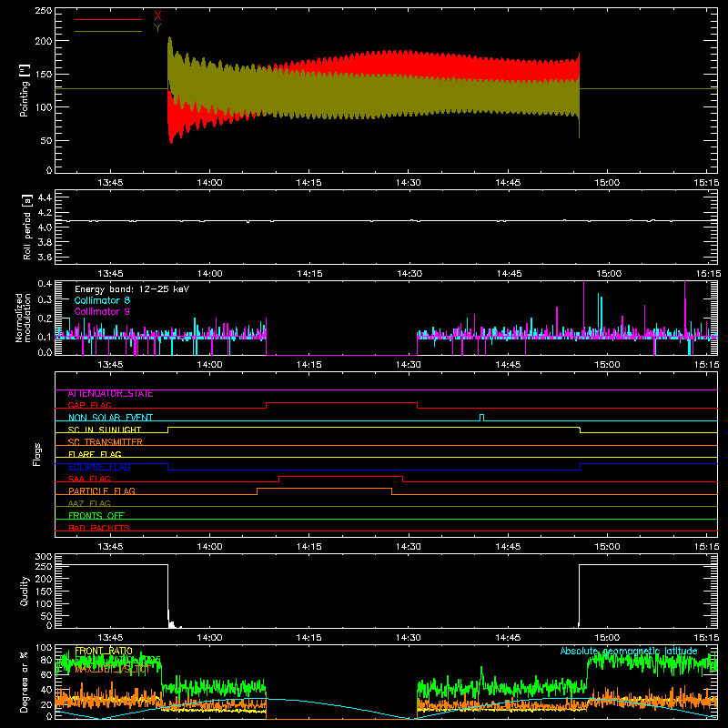This screenshot has height=728, width=728.
Task: Click the 14:15 tick under modulation plot
Action: (x=308, y=365)
